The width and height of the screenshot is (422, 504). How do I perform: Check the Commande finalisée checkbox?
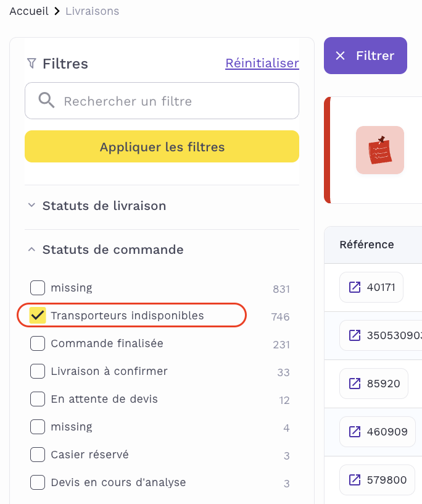click(38, 343)
